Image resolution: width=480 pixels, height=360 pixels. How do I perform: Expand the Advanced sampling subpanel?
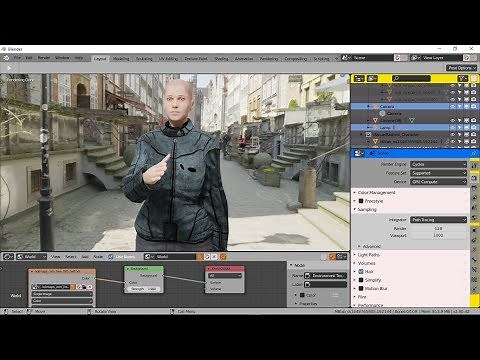coord(371,246)
